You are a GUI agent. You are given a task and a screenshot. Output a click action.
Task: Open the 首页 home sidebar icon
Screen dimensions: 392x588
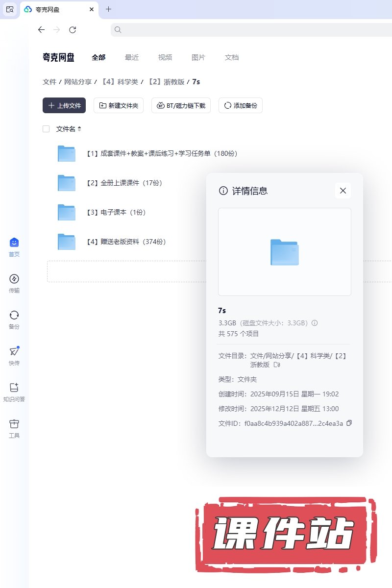pos(14,243)
